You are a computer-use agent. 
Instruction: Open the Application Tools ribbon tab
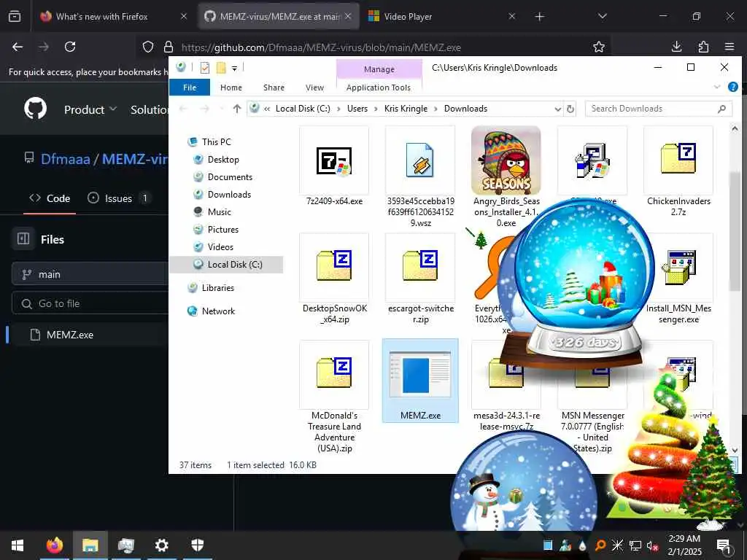click(x=379, y=87)
